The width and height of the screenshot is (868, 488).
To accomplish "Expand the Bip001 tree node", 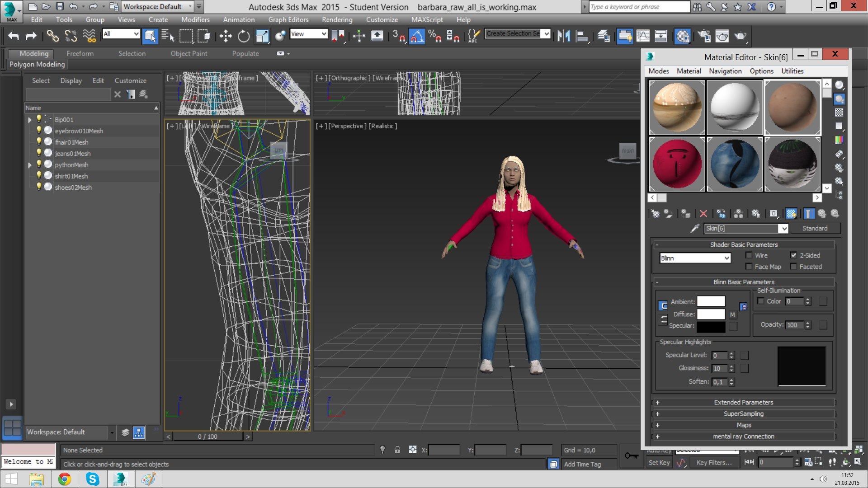I will tap(30, 120).
